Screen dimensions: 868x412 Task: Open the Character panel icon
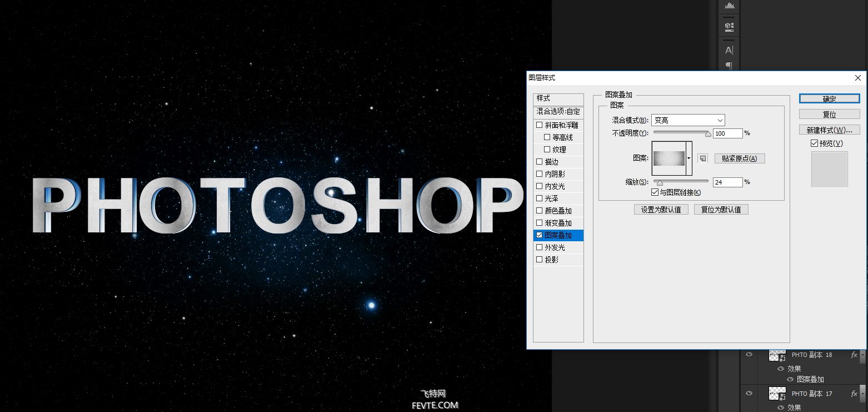[729, 50]
